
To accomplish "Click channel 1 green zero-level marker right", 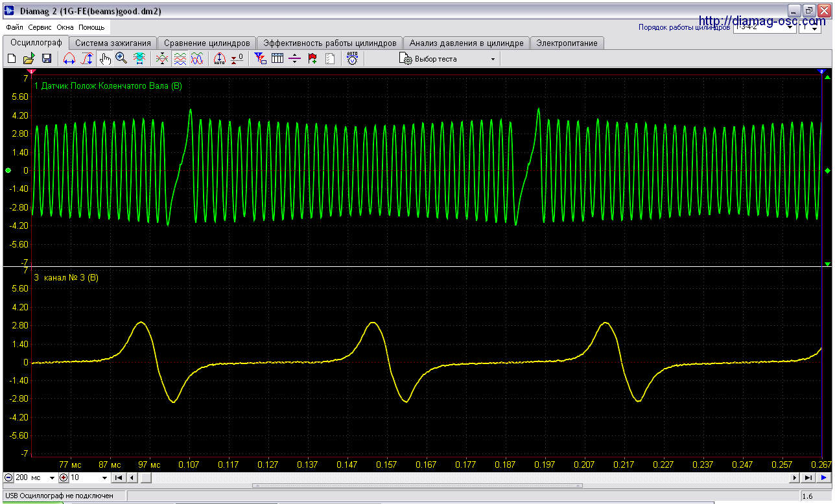I will pyautogui.click(x=828, y=170).
